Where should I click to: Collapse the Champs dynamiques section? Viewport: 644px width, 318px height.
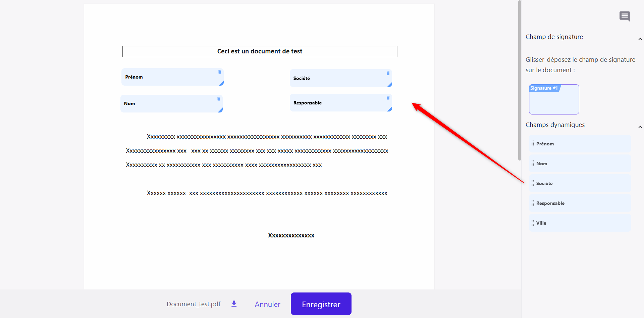(x=640, y=127)
